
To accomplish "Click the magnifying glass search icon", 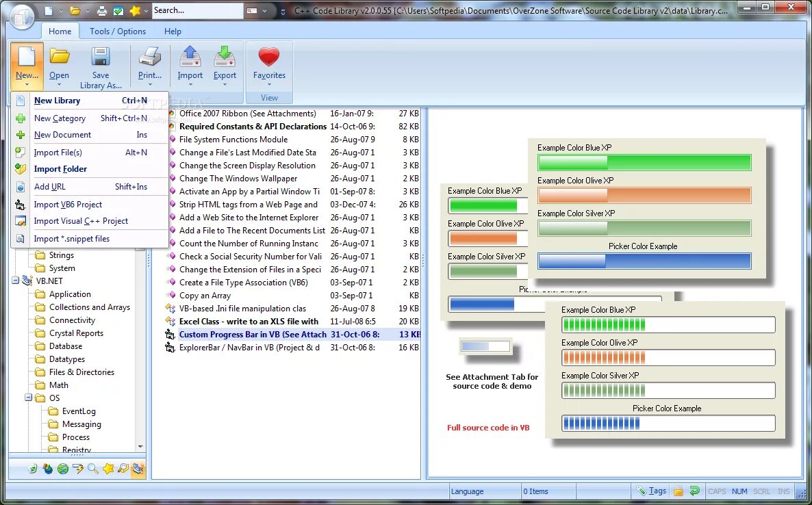I will point(92,469).
